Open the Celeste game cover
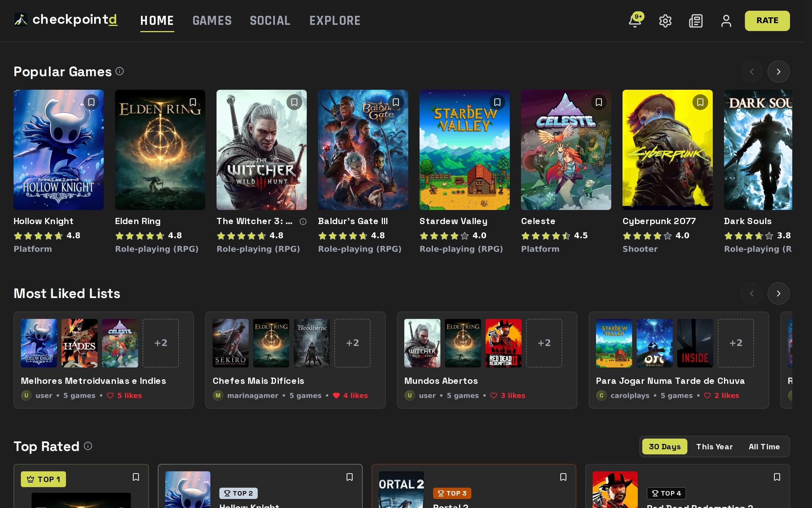 tap(566, 150)
